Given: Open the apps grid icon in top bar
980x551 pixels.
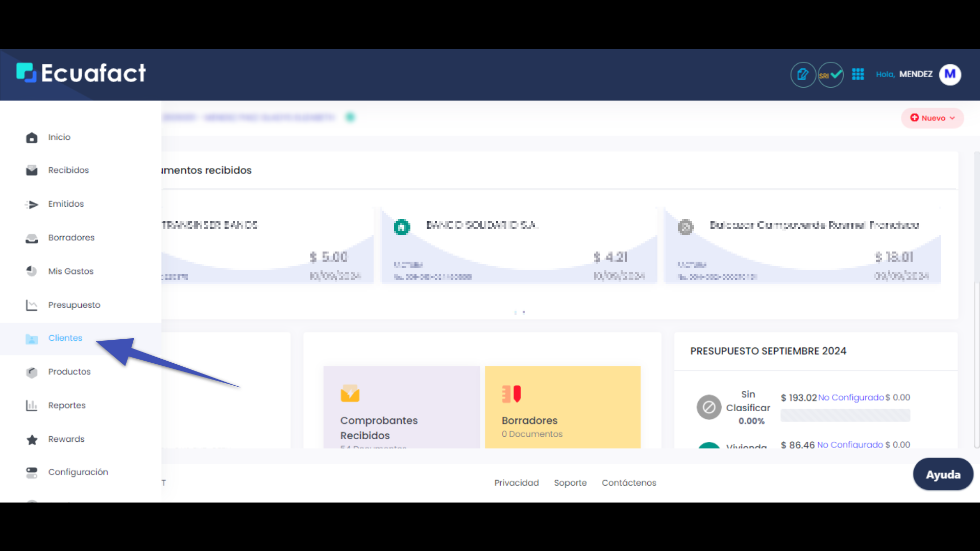Looking at the screenshot, I should point(858,74).
